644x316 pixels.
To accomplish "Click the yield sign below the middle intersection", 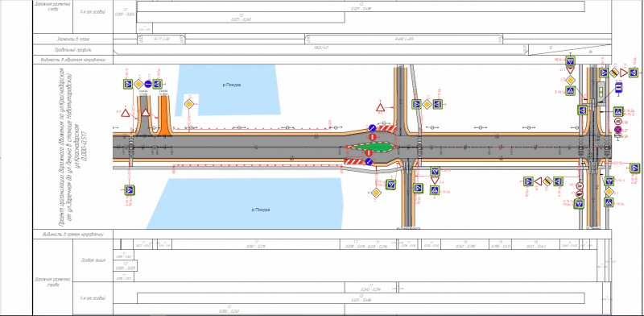I will 435,180.
